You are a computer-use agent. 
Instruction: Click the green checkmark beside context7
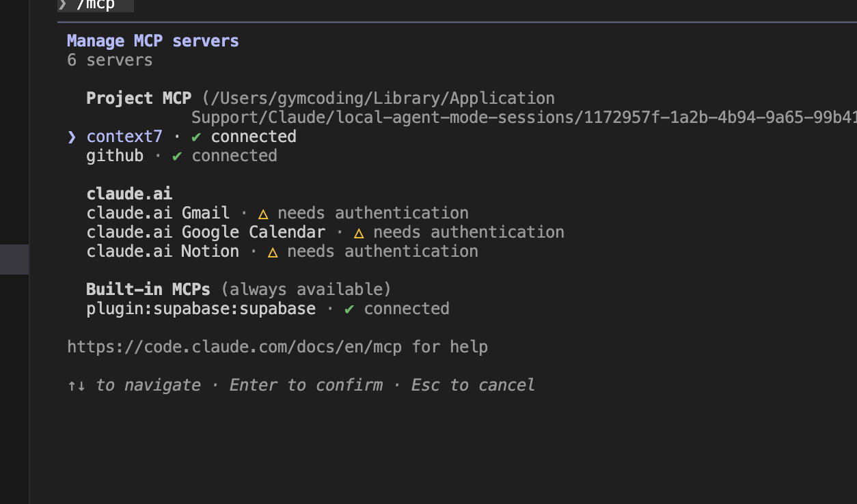196,137
